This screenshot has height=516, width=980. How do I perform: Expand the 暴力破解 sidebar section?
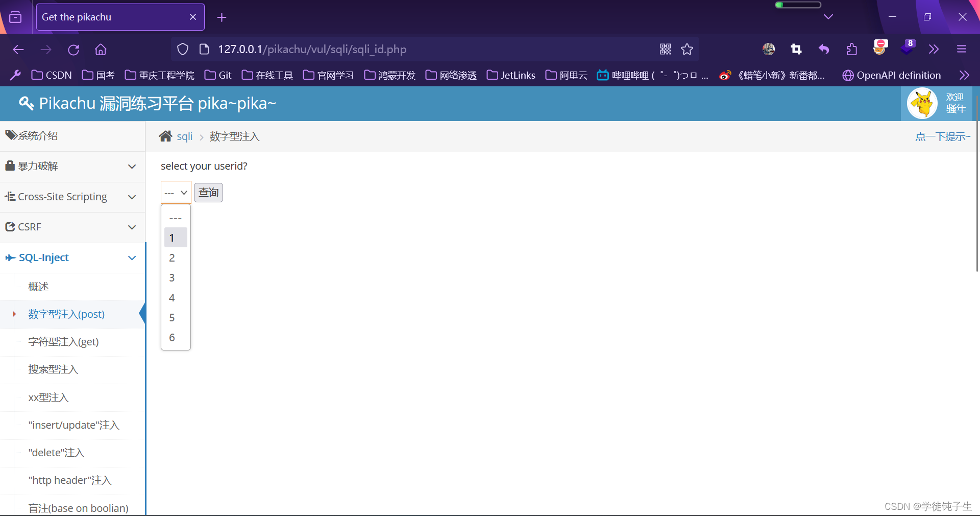72,166
